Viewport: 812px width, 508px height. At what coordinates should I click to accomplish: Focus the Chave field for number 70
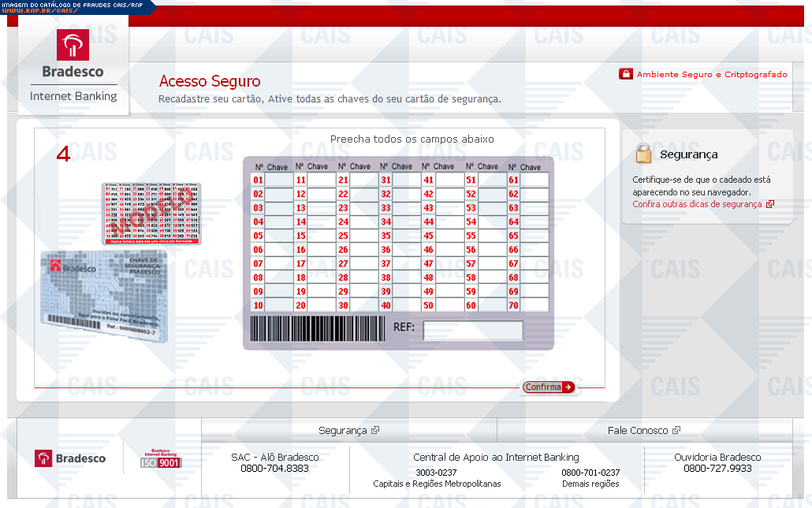535,305
